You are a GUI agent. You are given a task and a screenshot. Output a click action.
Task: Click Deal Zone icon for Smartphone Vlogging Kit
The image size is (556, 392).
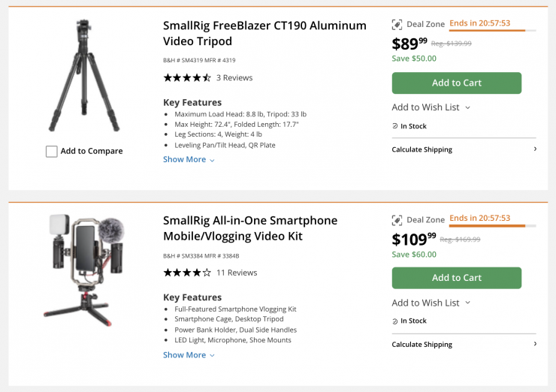[397, 220]
